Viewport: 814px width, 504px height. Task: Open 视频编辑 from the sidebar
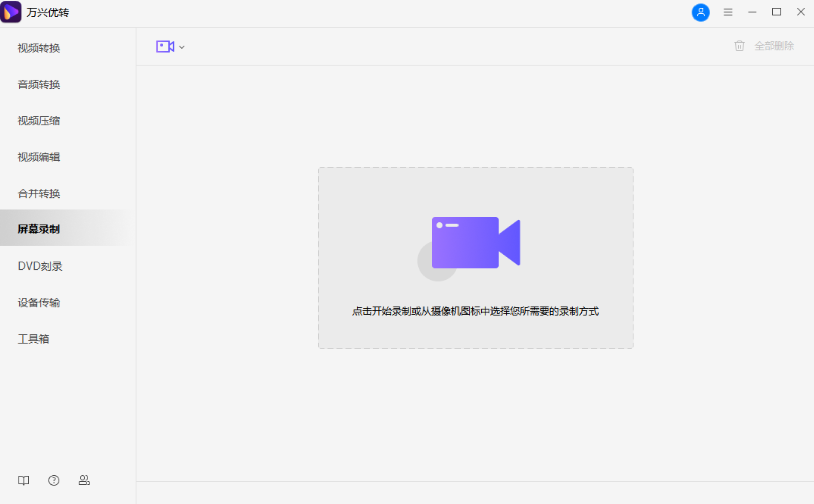click(x=38, y=157)
